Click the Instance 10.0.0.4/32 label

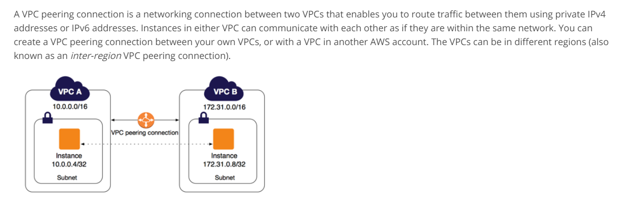click(x=69, y=160)
